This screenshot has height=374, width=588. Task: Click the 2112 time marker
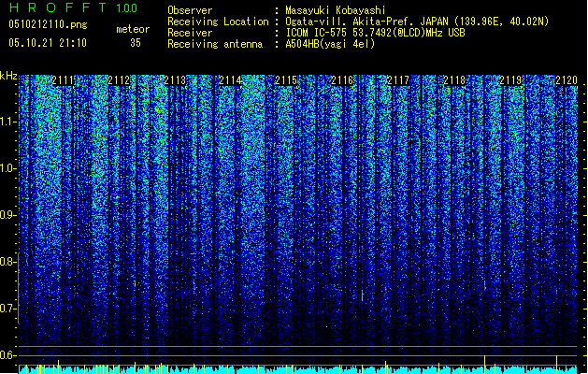(x=119, y=80)
